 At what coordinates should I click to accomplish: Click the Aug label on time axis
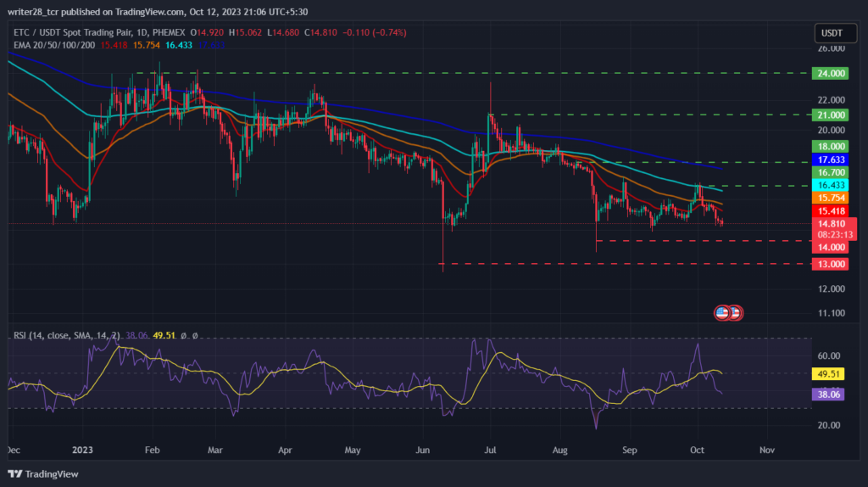[x=559, y=450]
